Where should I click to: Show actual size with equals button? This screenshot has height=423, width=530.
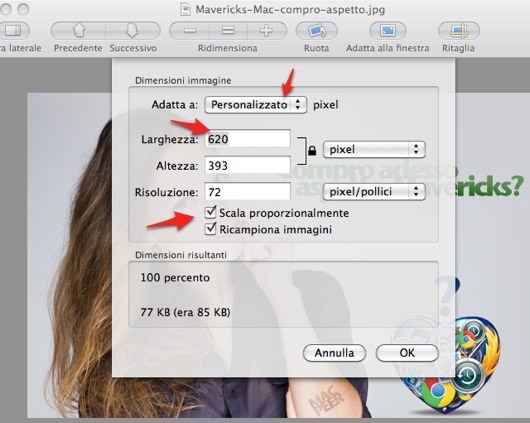pyautogui.click(x=228, y=31)
